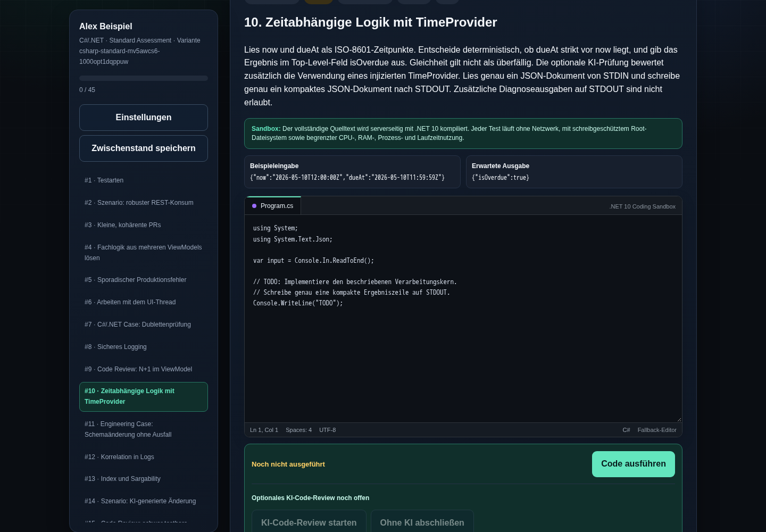Open #11 Engineering Case: Schemaänderung ohne Ausfall
The image size is (766, 532).
tap(144, 429)
